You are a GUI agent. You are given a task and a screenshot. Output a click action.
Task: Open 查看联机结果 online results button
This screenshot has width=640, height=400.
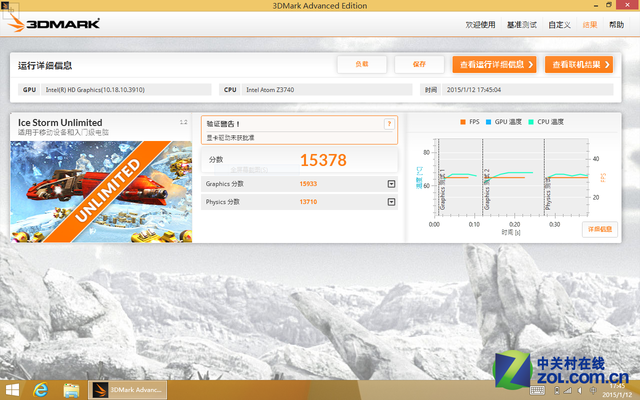coord(579,64)
